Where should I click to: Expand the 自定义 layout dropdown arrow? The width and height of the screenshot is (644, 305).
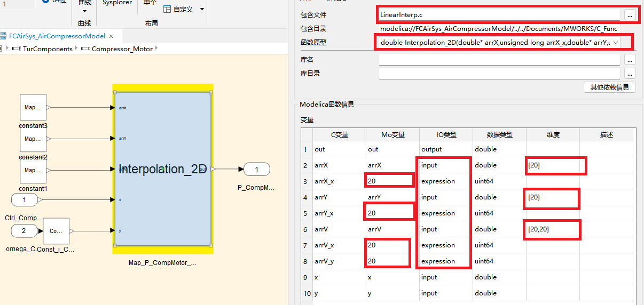202,10
